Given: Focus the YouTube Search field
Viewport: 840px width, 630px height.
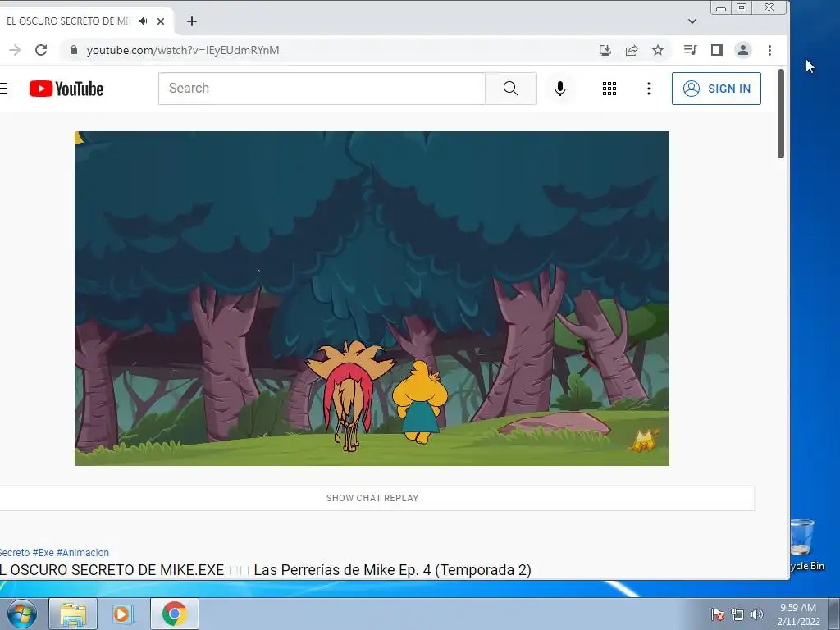Looking at the screenshot, I should 322,89.
